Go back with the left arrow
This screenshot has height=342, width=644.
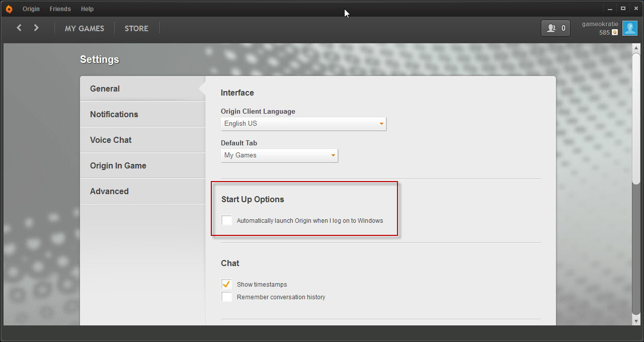(x=19, y=28)
